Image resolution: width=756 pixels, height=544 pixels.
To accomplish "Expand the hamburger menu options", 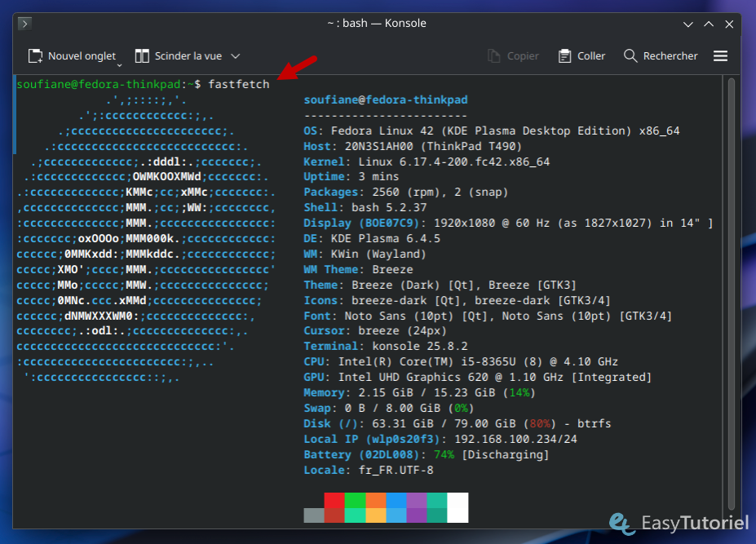I will pos(720,55).
